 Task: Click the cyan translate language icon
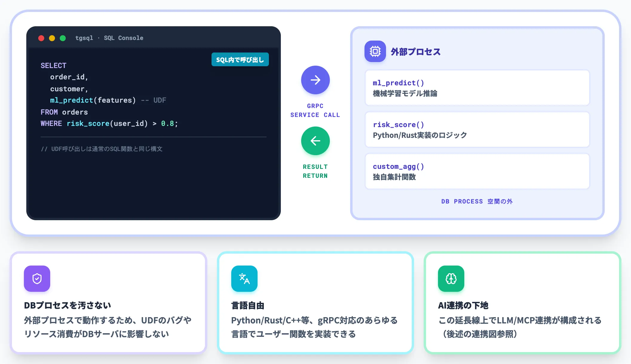[244, 279]
